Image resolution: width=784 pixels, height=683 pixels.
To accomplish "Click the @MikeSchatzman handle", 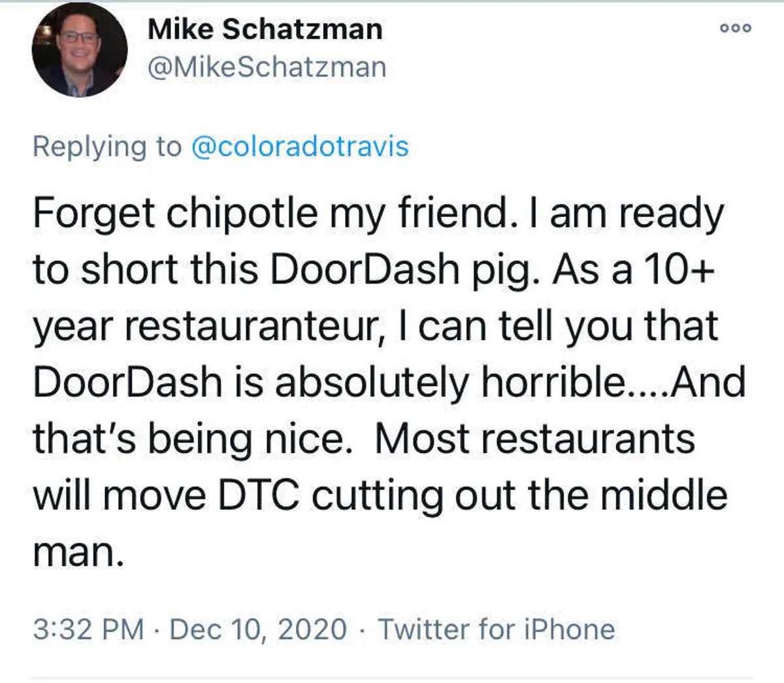I will 267,67.
